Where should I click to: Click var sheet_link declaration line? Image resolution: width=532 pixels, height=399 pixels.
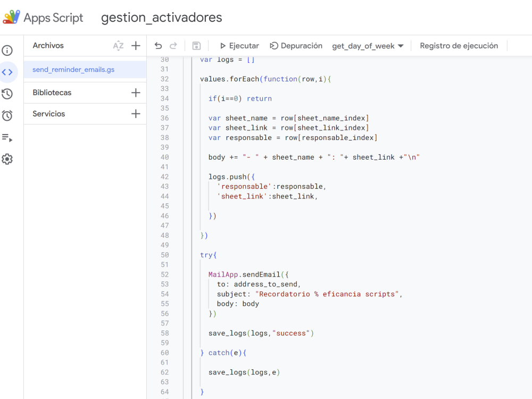(288, 128)
